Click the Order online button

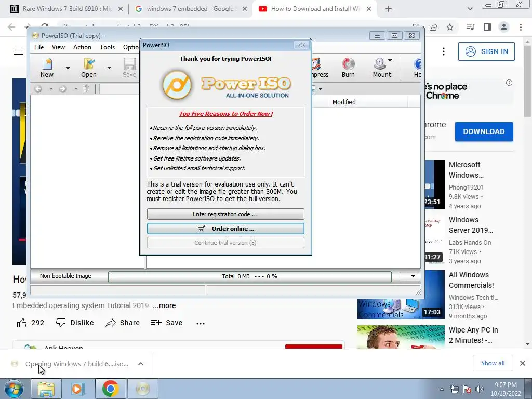(x=225, y=229)
